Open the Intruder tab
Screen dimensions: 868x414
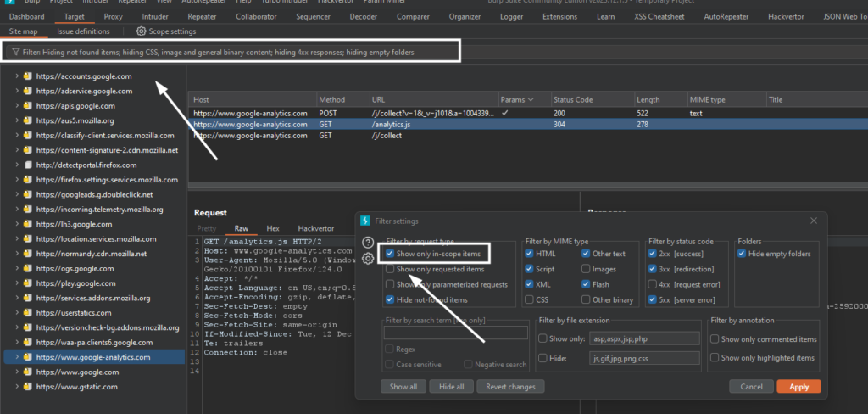pyautogui.click(x=155, y=17)
